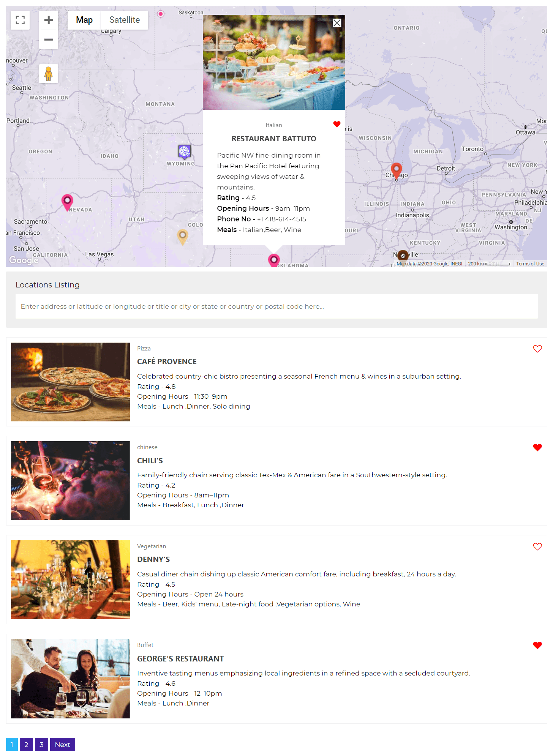This screenshot has height=756, width=553.
Task: Click 'Opening Hours - 9am–11pm' in popup
Action: (x=264, y=208)
